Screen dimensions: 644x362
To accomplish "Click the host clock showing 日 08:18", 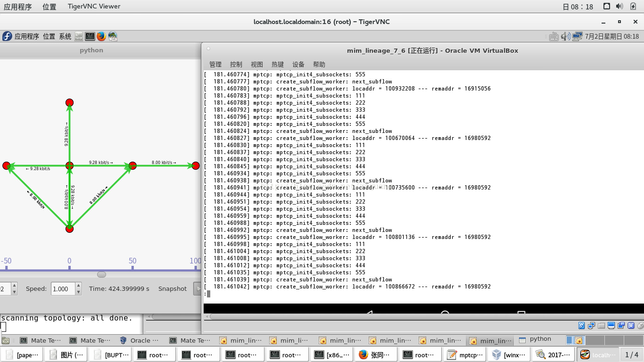I will coord(578,7).
